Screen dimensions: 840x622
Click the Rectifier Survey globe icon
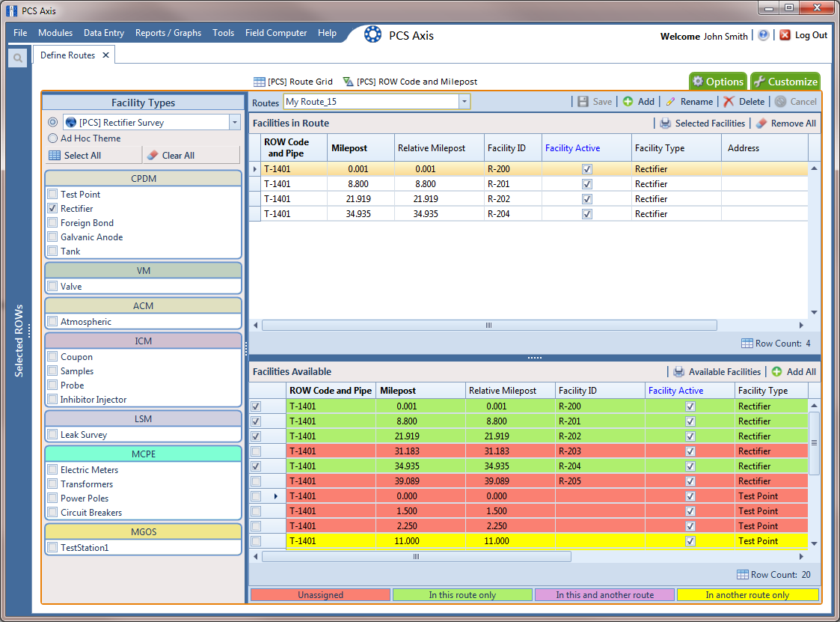[71, 122]
